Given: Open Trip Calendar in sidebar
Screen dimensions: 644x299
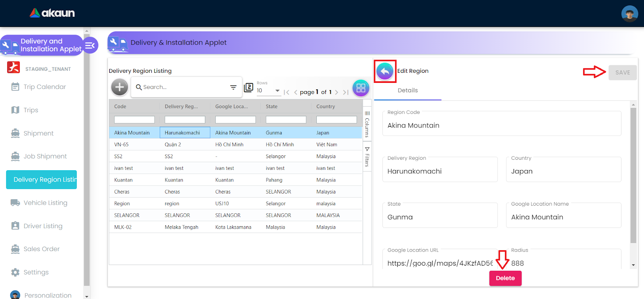Looking at the screenshot, I should coord(44,87).
